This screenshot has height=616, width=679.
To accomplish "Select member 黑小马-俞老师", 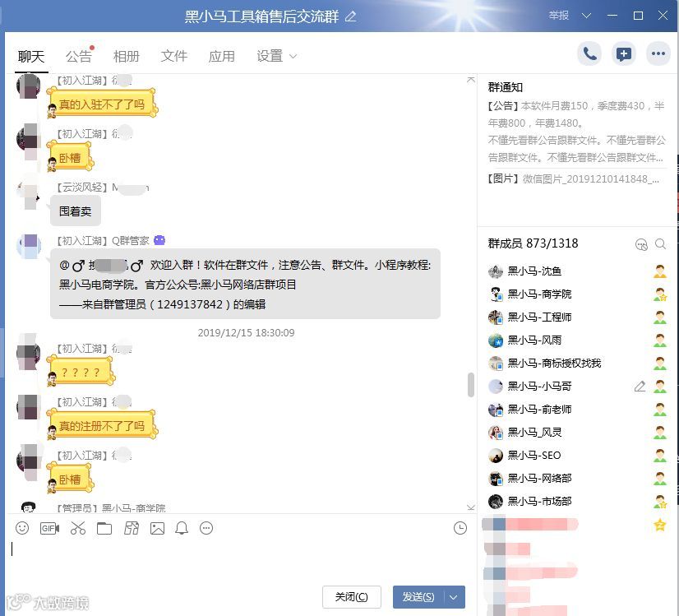I will click(x=576, y=410).
